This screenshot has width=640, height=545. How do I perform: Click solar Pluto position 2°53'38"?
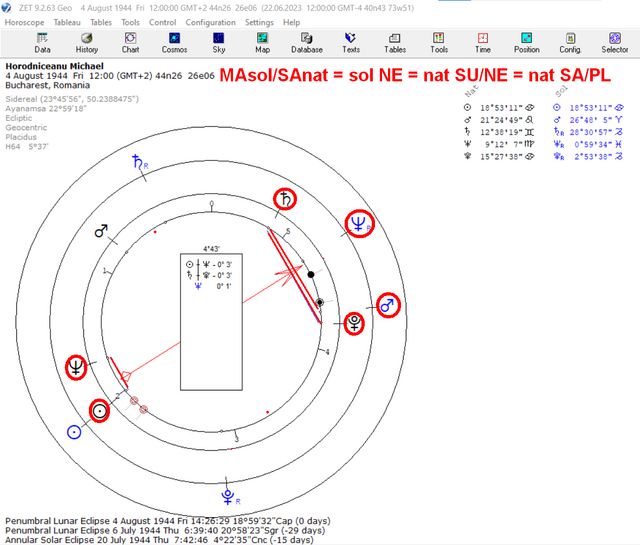pos(594,156)
